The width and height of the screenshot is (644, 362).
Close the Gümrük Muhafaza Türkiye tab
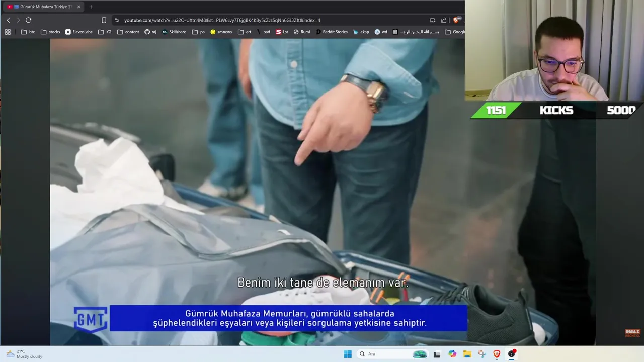pos(78,7)
